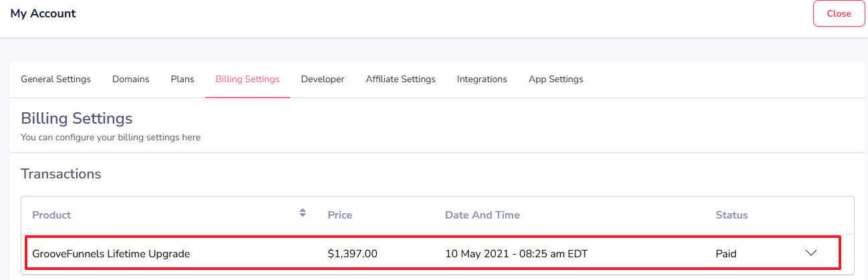Screen dimensions: 868x280
Task: Click the My Account title
Action: coord(43,13)
